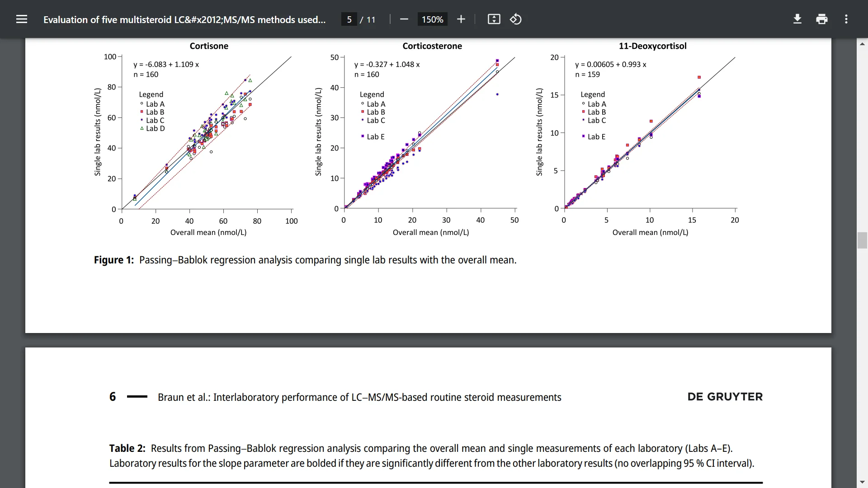
Task: Click Legend heading in Corticosterone chart
Action: pyautogui.click(x=372, y=94)
